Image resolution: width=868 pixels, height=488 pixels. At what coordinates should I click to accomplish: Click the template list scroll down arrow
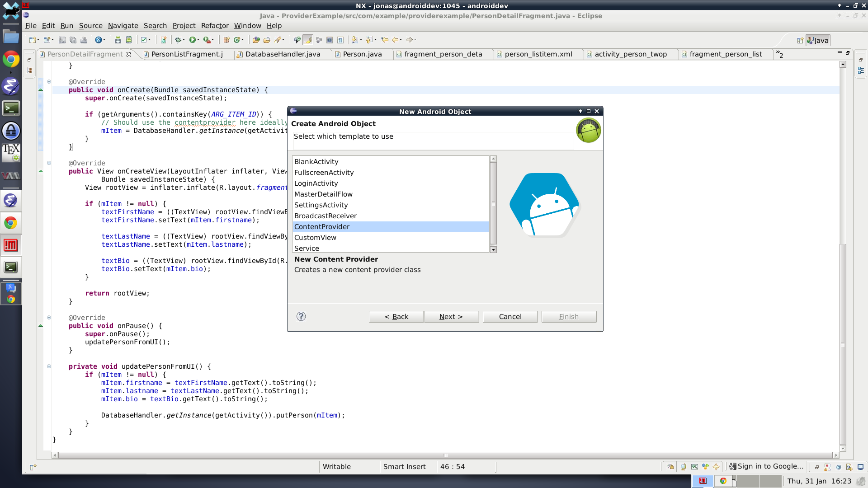pyautogui.click(x=493, y=249)
